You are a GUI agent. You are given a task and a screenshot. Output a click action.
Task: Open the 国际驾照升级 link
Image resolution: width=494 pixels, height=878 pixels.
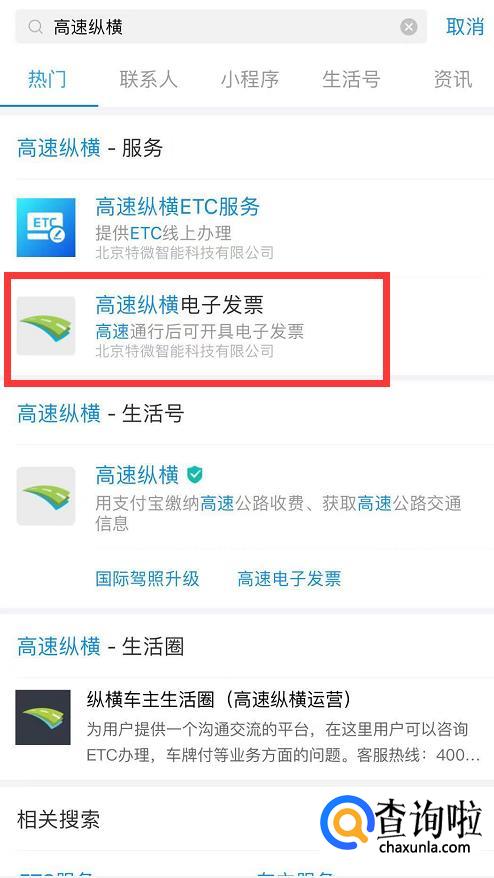(x=147, y=578)
